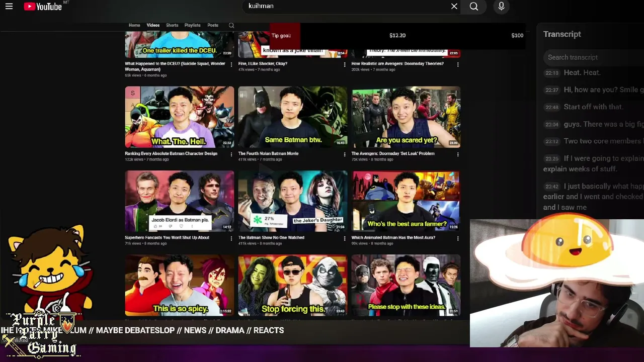The height and width of the screenshot is (362, 644).
Task: Jump to transcript line 'Start off with that.'
Action: tap(593, 107)
